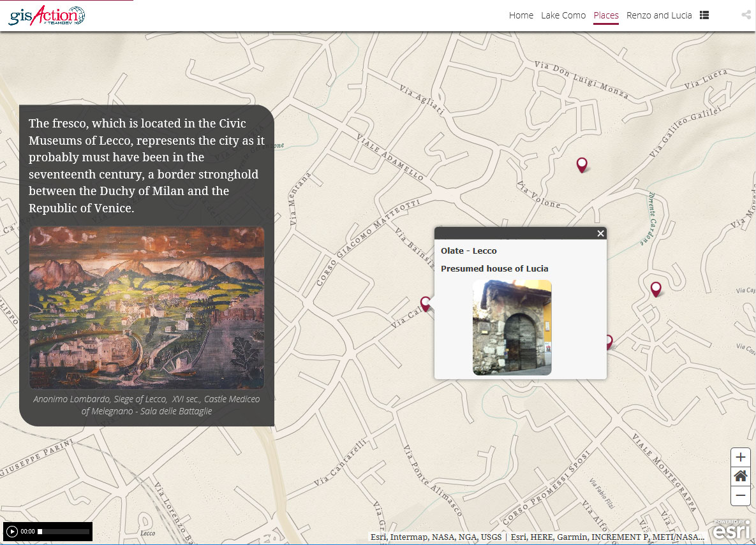Select the Places tab
The image size is (756, 545).
(x=606, y=15)
